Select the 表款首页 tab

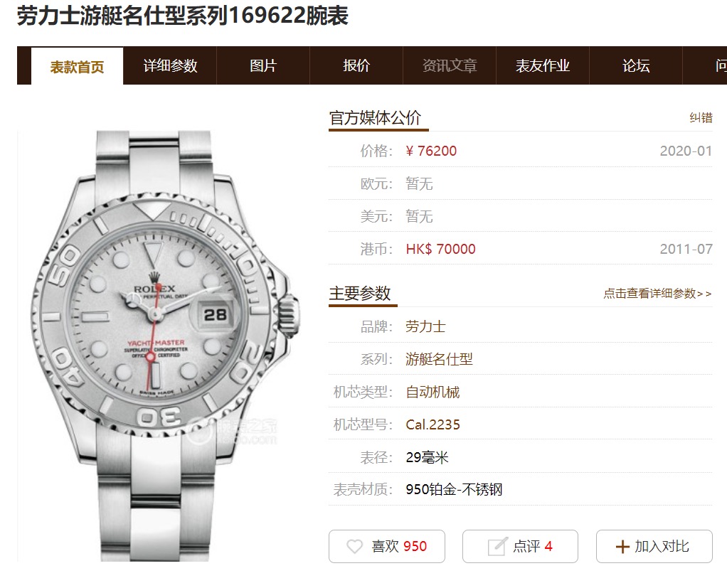pos(77,67)
